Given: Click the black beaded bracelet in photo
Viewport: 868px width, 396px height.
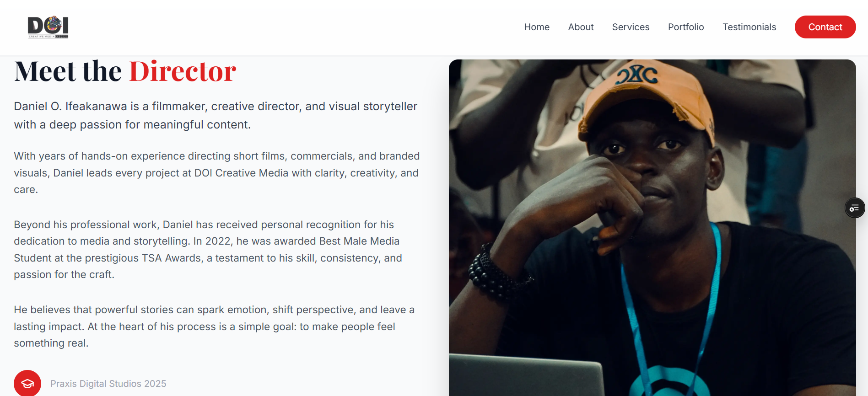Looking at the screenshot, I should [492, 274].
